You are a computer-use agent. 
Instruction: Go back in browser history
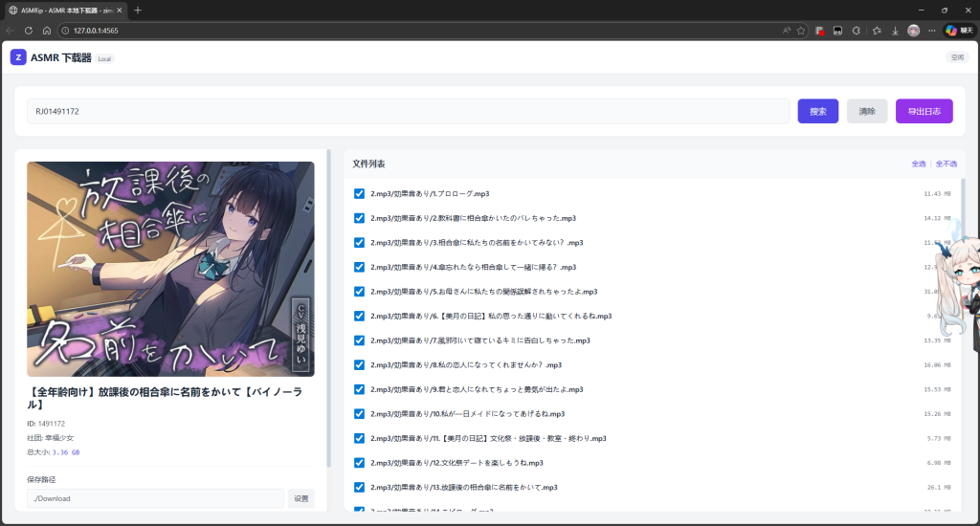[10, 31]
